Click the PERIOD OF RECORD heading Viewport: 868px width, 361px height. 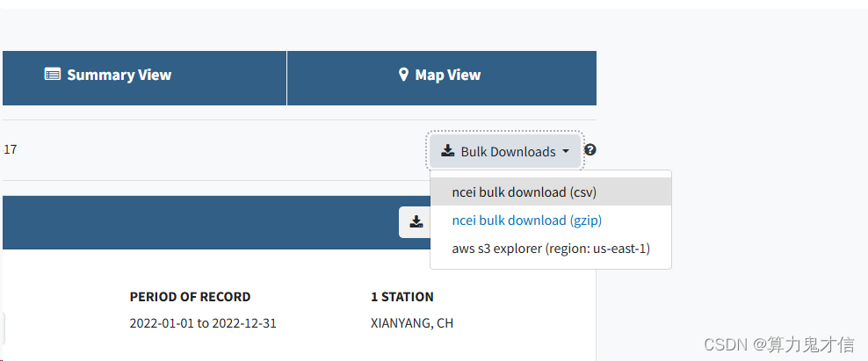click(x=190, y=297)
